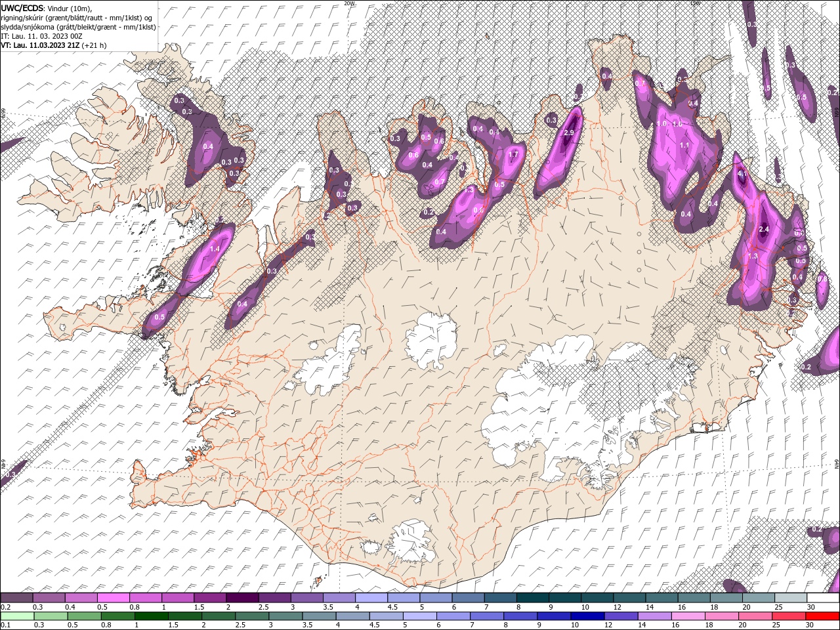Click the pale lavender rain swatch between 5 and 6
Image resolution: width=840 pixels, height=630 pixels.
point(419,616)
